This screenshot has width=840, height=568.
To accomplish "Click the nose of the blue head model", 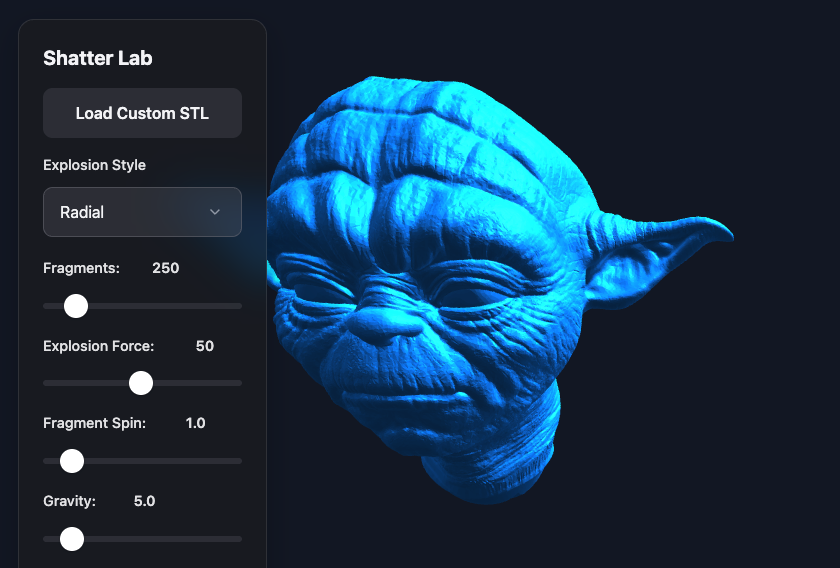I will pyautogui.click(x=383, y=324).
